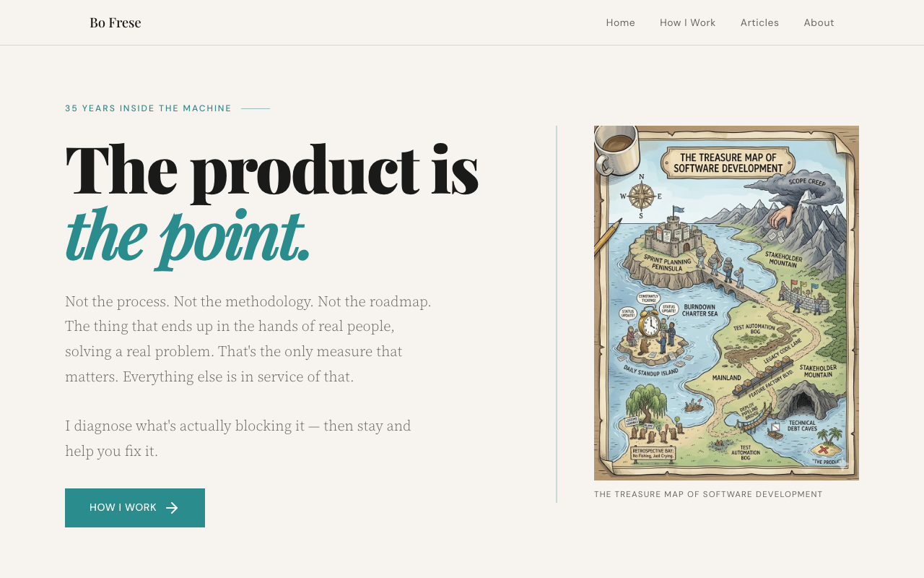Click the willow tree at Retrospective Bay
The image size is (924, 578).
pos(645,402)
